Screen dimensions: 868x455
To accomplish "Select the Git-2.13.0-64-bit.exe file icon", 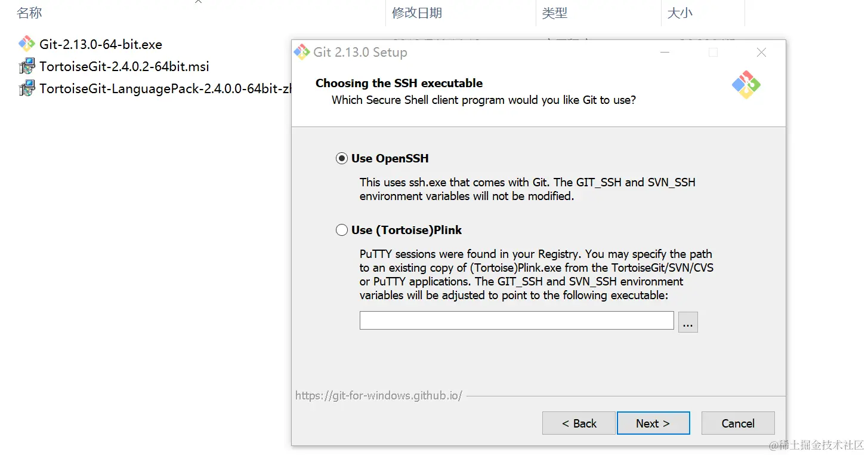I will 26,44.
